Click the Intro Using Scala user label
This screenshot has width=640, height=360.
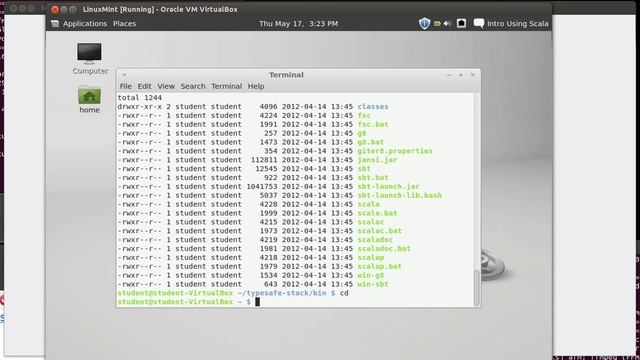[x=518, y=24]
